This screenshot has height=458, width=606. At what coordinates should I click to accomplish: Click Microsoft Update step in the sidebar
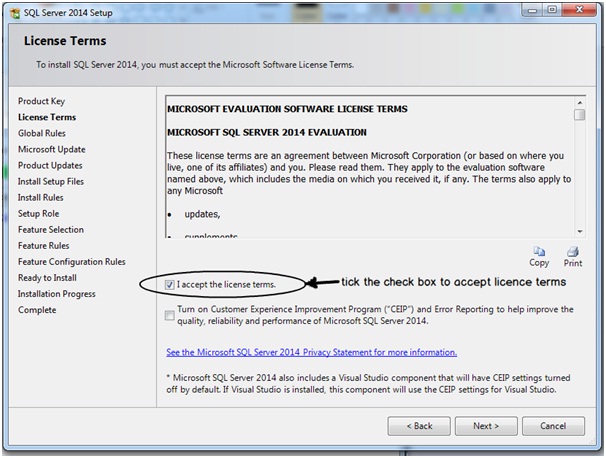(52, 149)
